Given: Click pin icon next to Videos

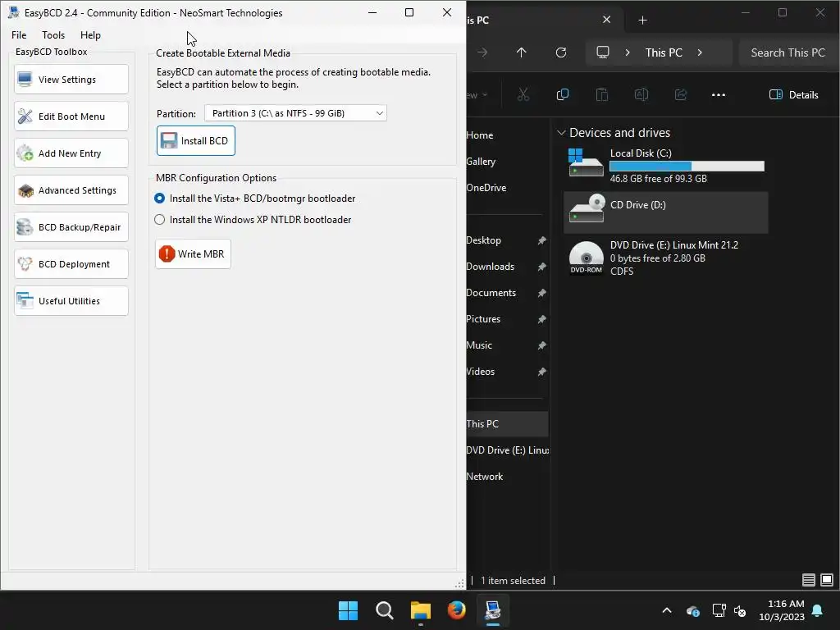Looking at the screenshot, I should click(x=541, y=372).
